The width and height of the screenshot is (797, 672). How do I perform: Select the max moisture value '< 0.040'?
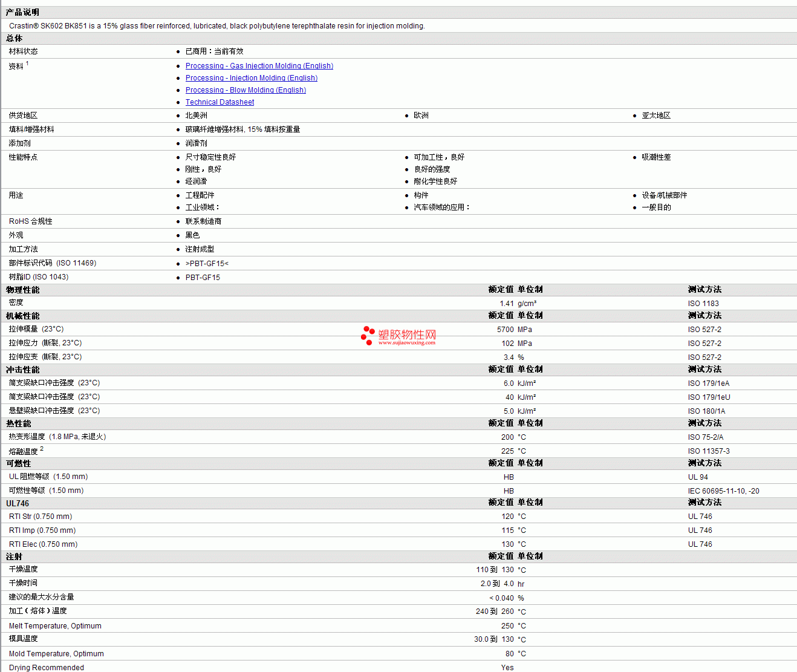tap(502, 598)
